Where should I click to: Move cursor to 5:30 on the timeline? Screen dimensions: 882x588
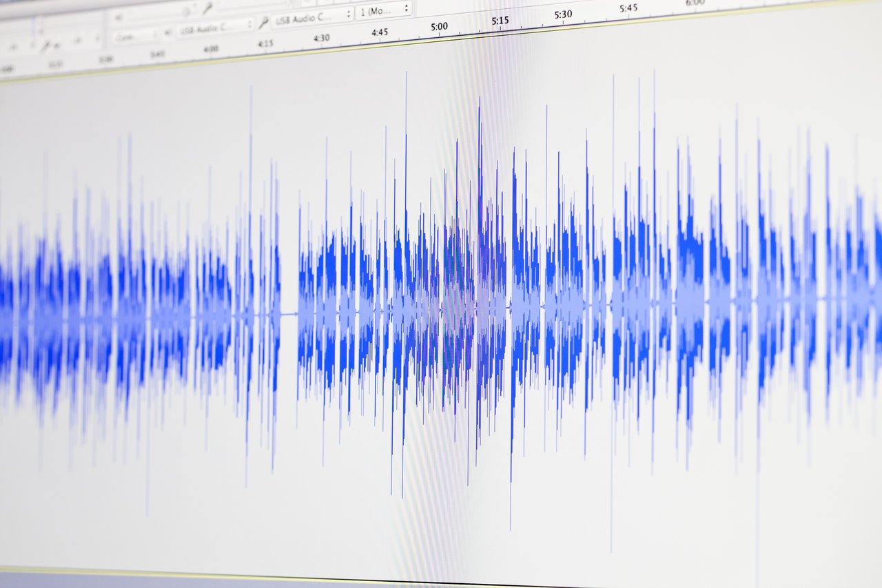(x=563, y=14)
